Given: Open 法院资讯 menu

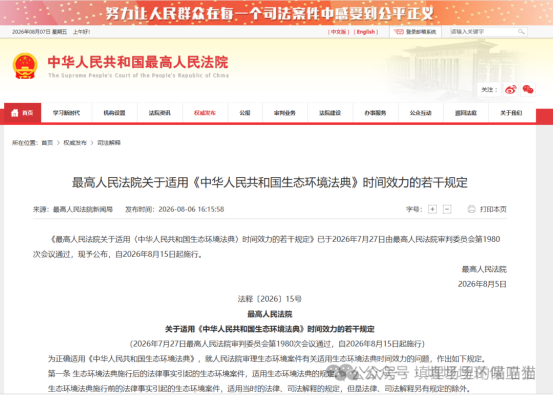Looking at the screenshot, I should point(159,113).
